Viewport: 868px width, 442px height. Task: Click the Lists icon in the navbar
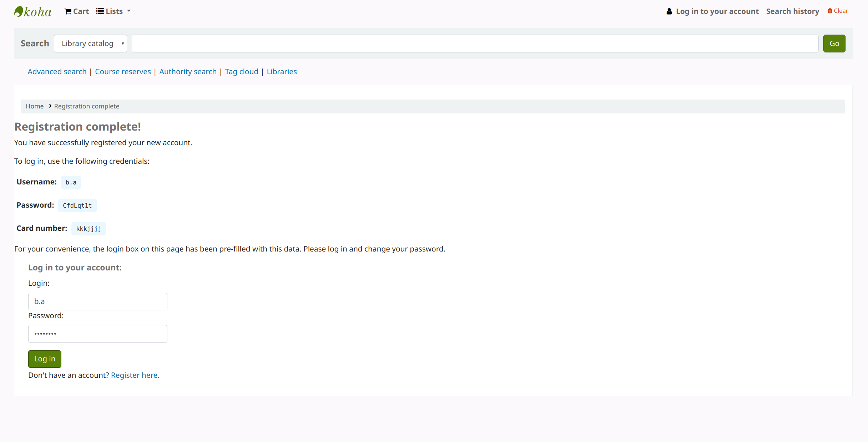pyautogui.click(x=100, y=11)
